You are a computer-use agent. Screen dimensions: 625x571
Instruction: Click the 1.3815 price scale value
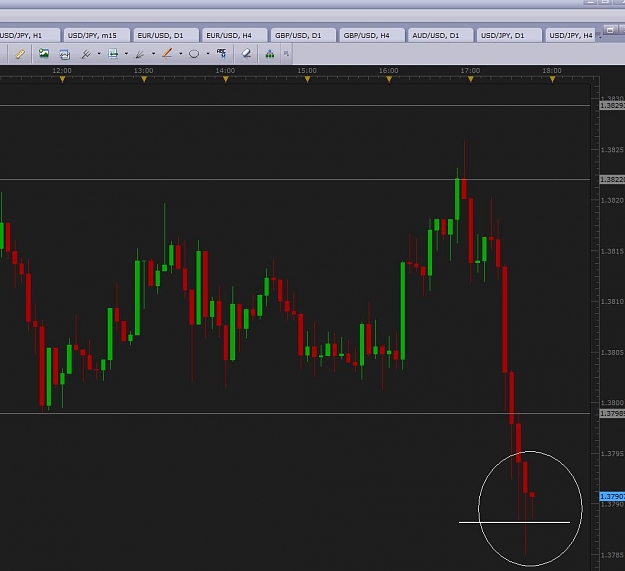click(x=612, y=251)
